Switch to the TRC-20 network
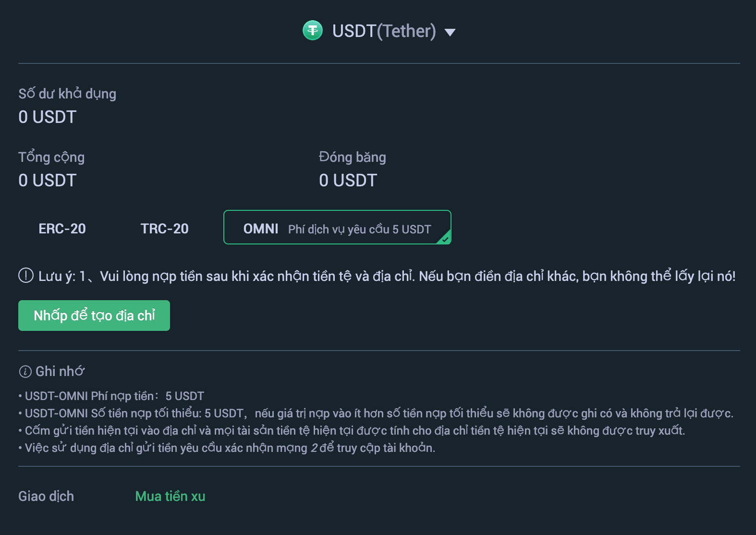The width and height of the screenshot is (756, 535). point(164,229)
